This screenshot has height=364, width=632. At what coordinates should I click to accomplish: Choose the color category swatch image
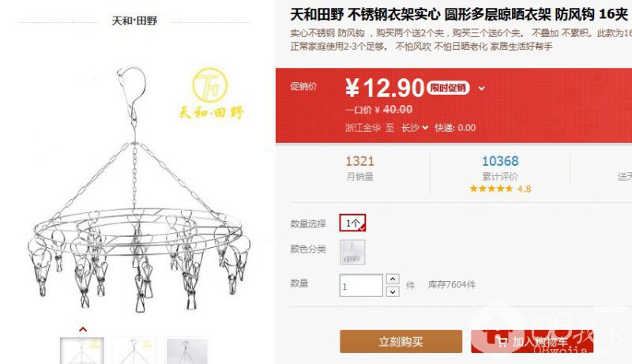(x=352, y=252)
